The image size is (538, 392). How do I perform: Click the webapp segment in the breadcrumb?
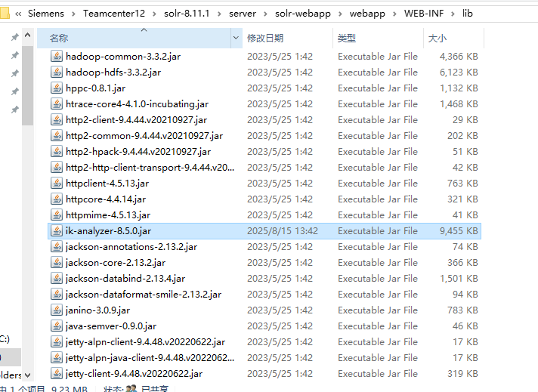367,14
